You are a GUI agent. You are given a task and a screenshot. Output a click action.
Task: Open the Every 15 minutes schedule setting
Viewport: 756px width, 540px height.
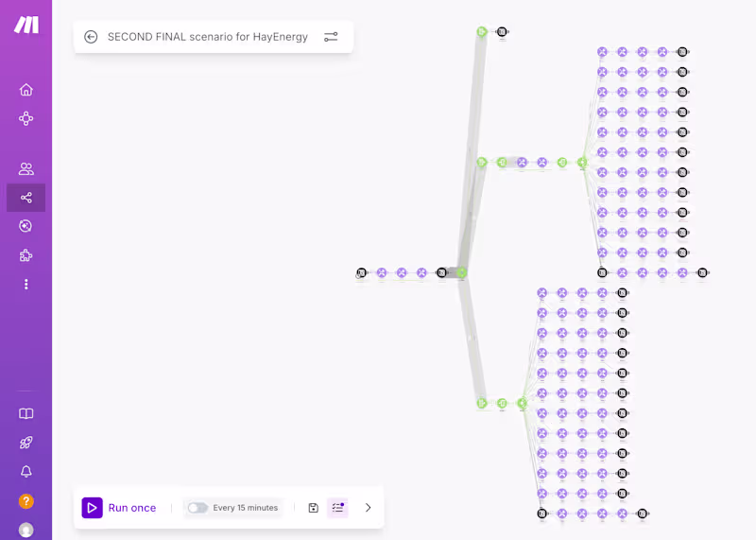pyautogui.click(x=246, y=508)
